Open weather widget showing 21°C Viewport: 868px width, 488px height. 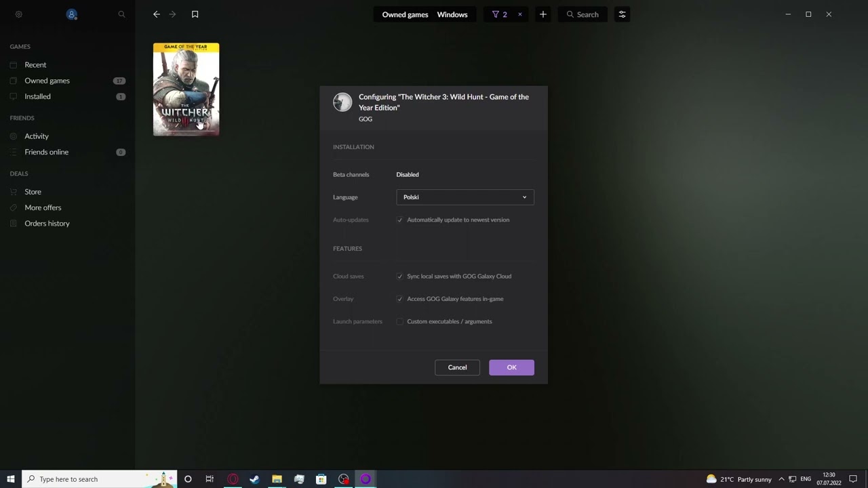click(x=738, y=479)
